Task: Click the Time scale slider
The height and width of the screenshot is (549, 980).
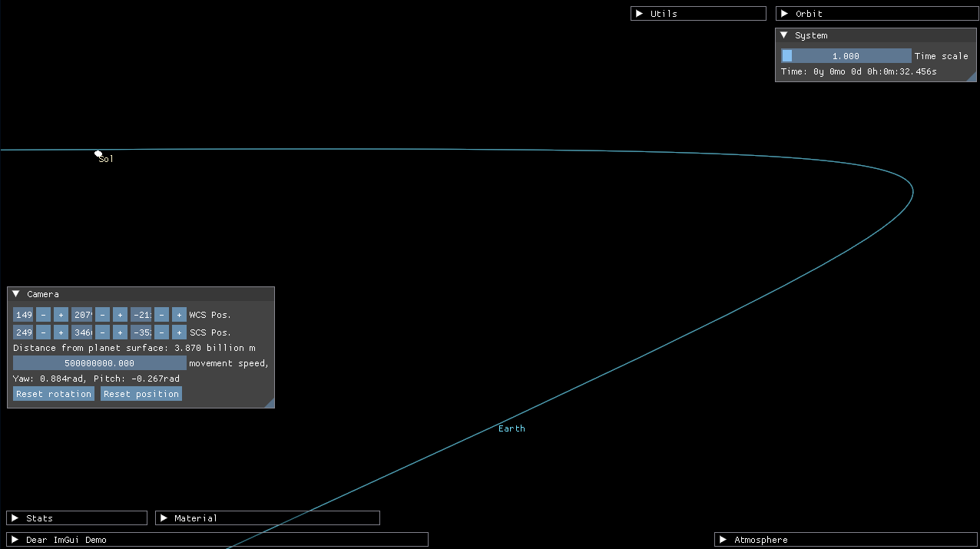Action: (846, 56)
